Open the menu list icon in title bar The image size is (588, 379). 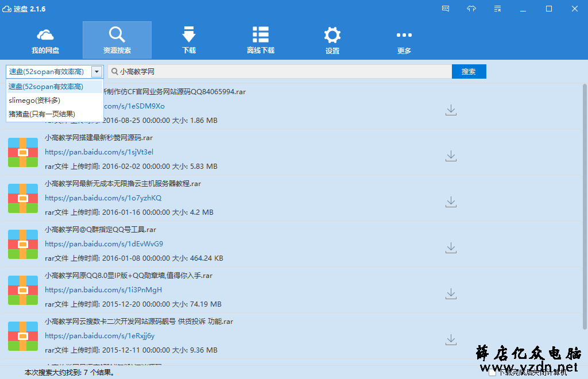click(498, 9)
